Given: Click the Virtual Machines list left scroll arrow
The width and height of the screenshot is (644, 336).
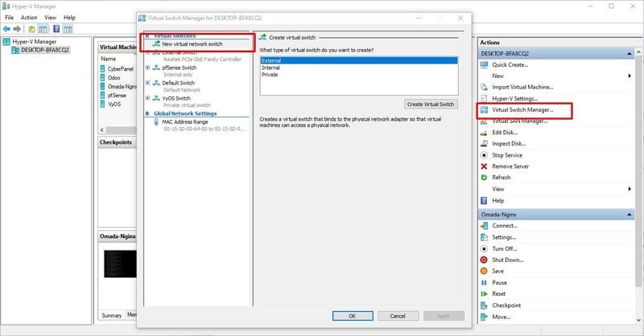Looking at the screenshot, I should click(102, 129).
